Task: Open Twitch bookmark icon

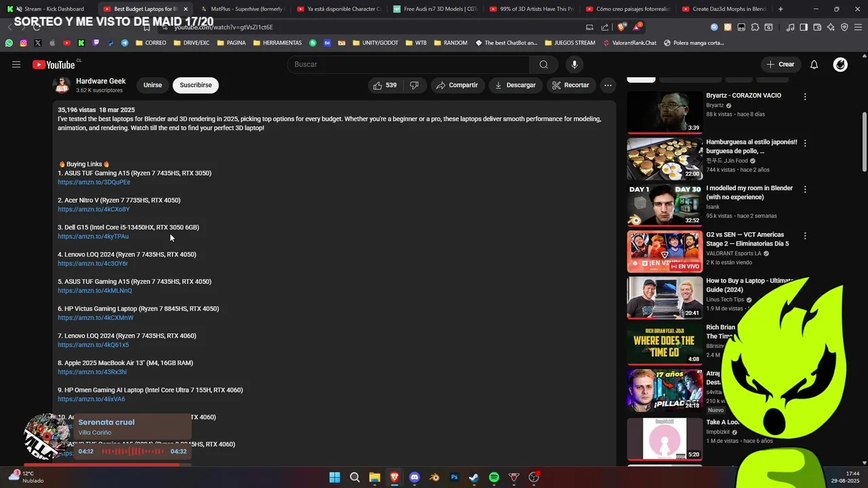Action: 96,43
